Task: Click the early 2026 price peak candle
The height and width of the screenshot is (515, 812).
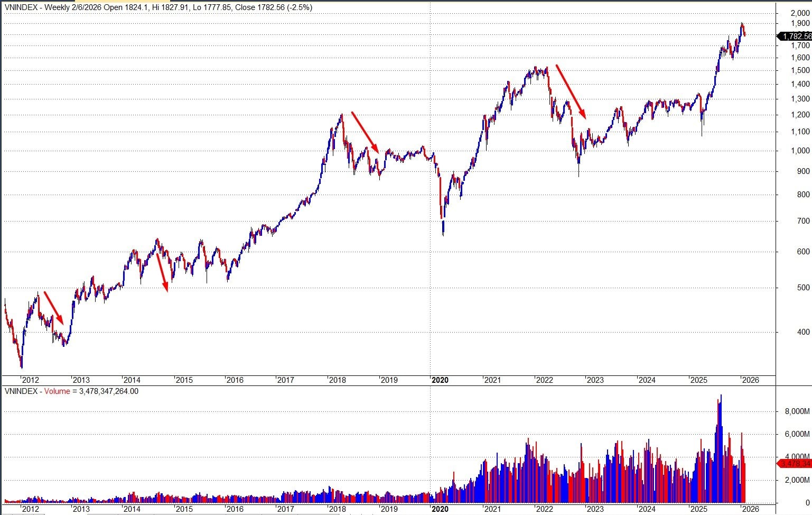Action: [x=742, y=25]
